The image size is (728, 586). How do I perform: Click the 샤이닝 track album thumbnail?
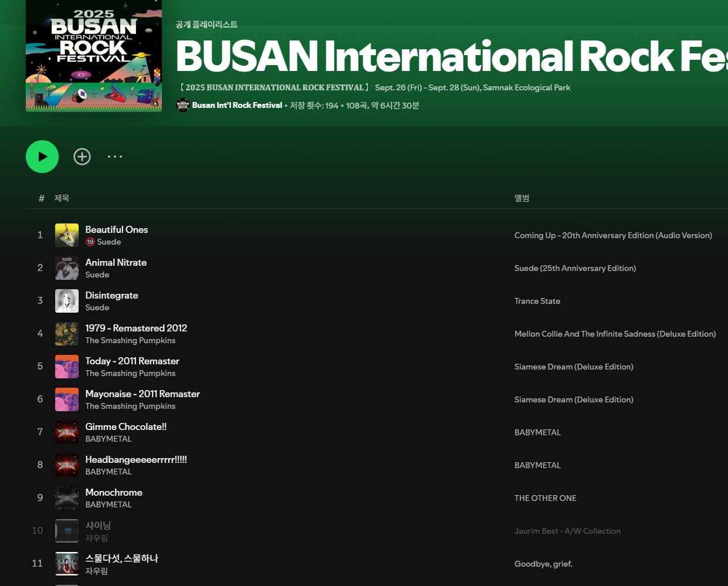coord(67,531)
